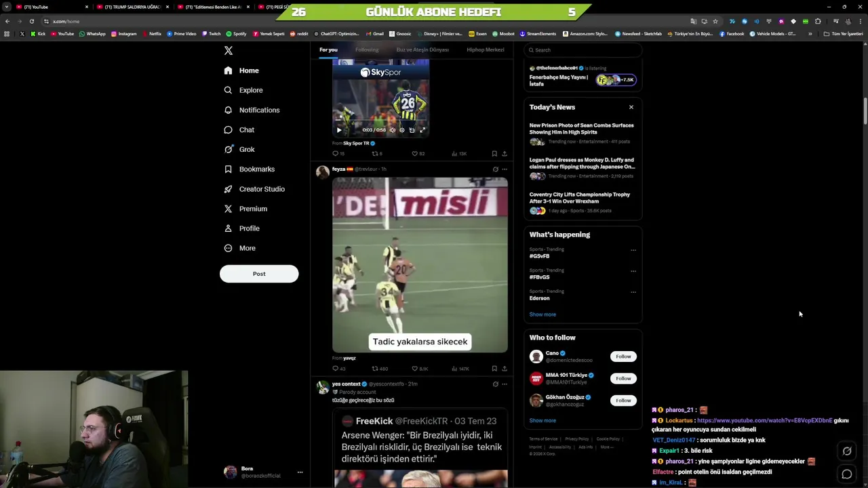The image size is (868, 488).
Task: Switch to the Following tab
Action: point(367,49)
